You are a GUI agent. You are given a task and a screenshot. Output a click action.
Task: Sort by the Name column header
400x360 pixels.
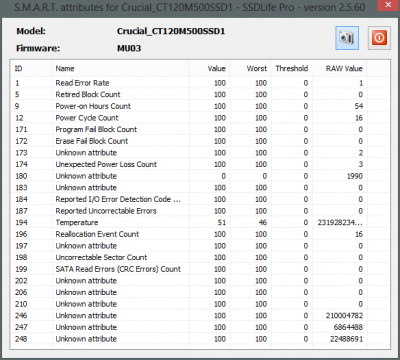click(x=120, y=69)
